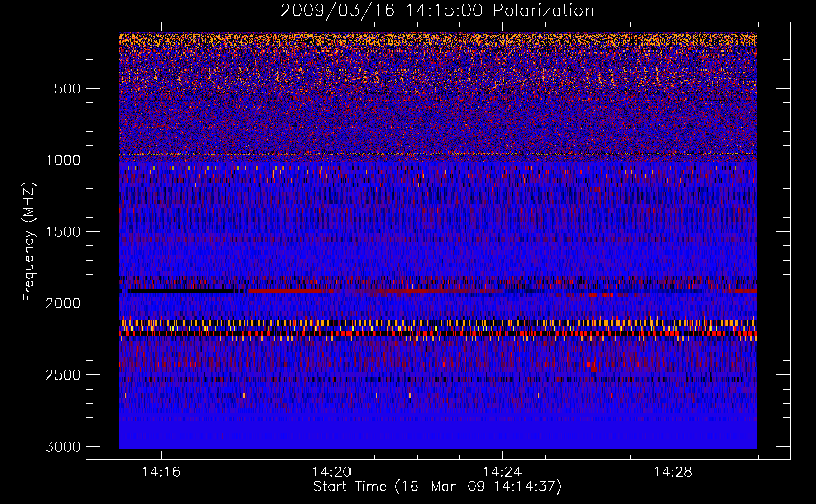Click the 2500 frequency tick label

pyautogui.click(x=63, y=375)
